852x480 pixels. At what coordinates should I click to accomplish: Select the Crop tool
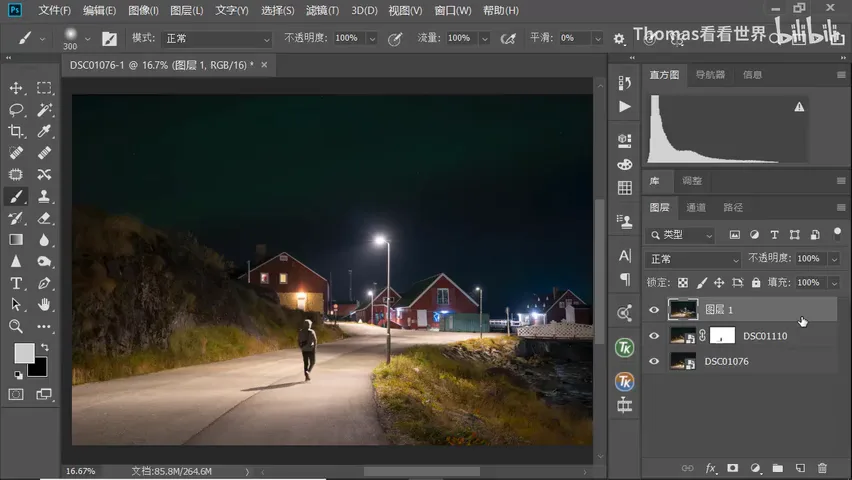(16, 131)
